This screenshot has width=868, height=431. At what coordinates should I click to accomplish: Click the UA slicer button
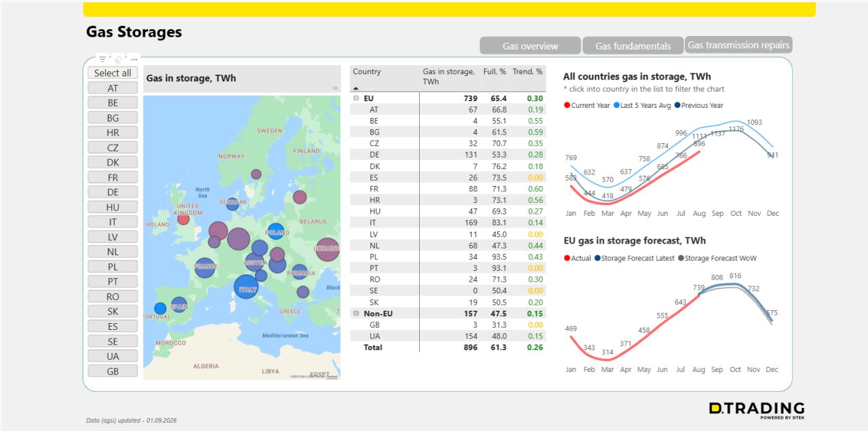[113, 356]
